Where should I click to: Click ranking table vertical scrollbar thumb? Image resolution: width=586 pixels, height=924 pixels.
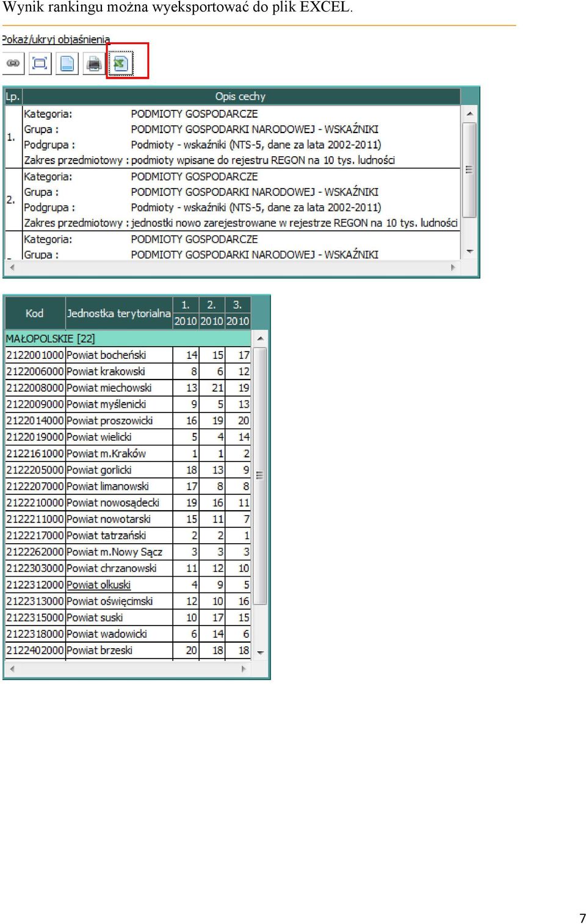coord(260,476)
